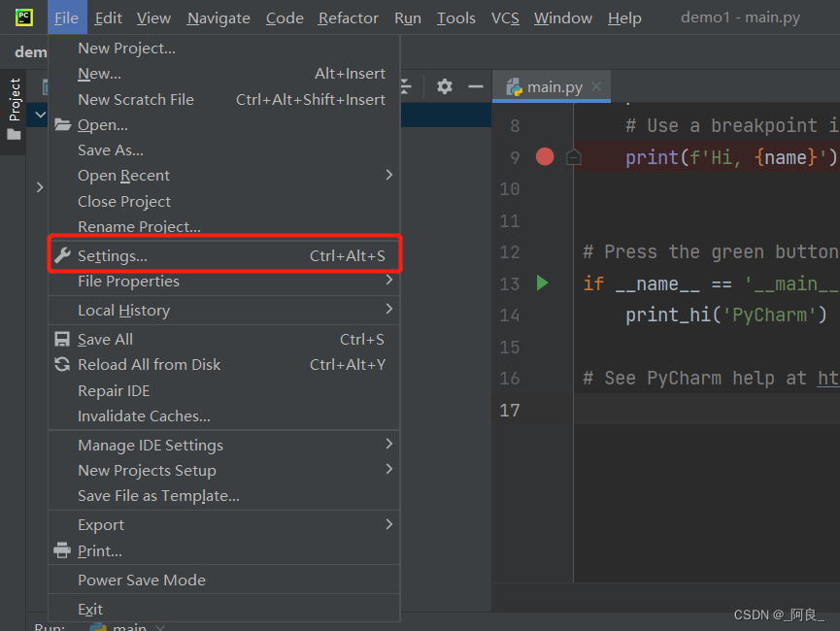Hide the panel using the minus icon
This screenshot has height=631, width=840.
475,85
